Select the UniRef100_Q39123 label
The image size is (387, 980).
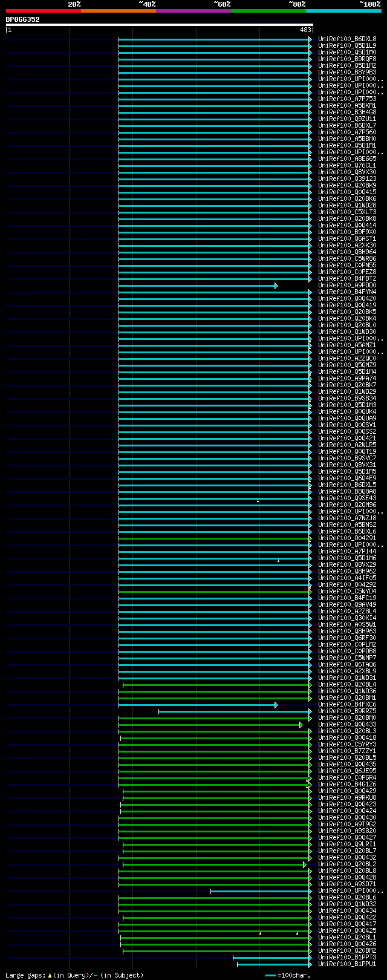pos(347,178)
